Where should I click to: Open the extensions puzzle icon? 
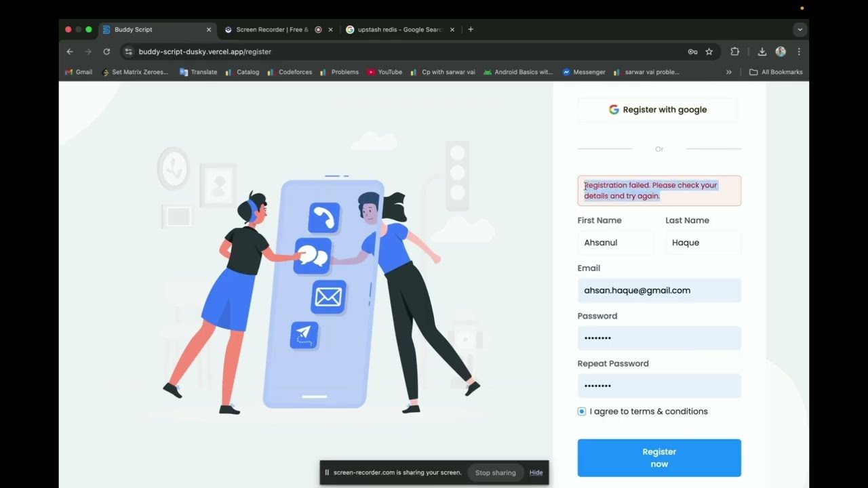pos(734,52)
